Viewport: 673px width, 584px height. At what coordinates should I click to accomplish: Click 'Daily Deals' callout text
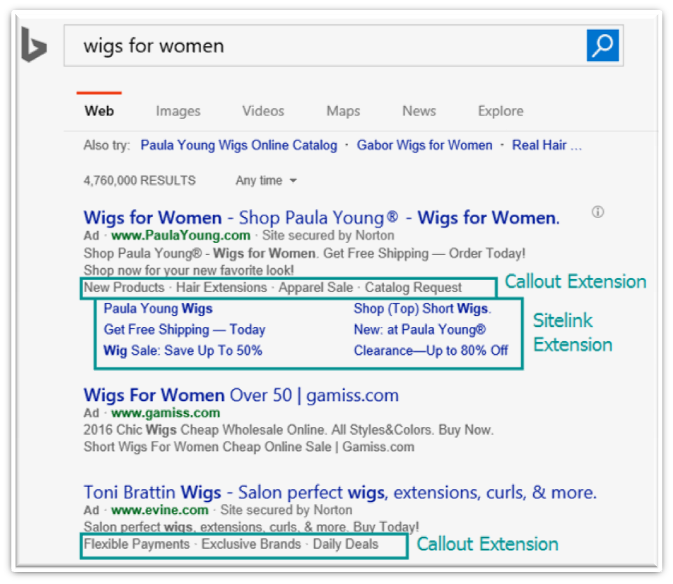tap(346, 544)
